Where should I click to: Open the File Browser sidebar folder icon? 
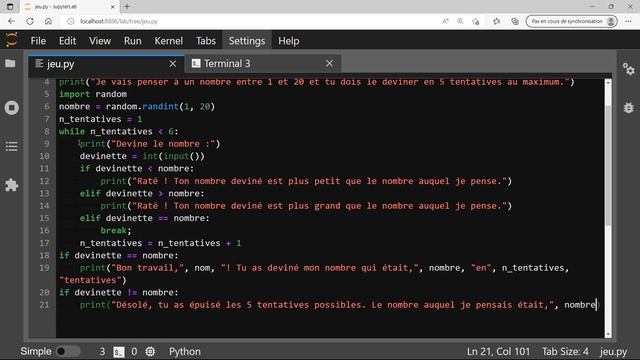click(10, 63)
